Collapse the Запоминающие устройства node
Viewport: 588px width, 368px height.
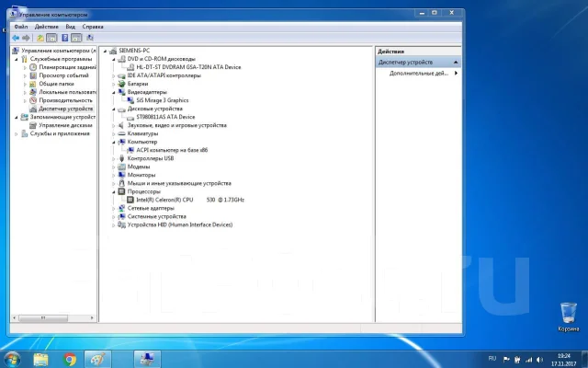(17, 117)
